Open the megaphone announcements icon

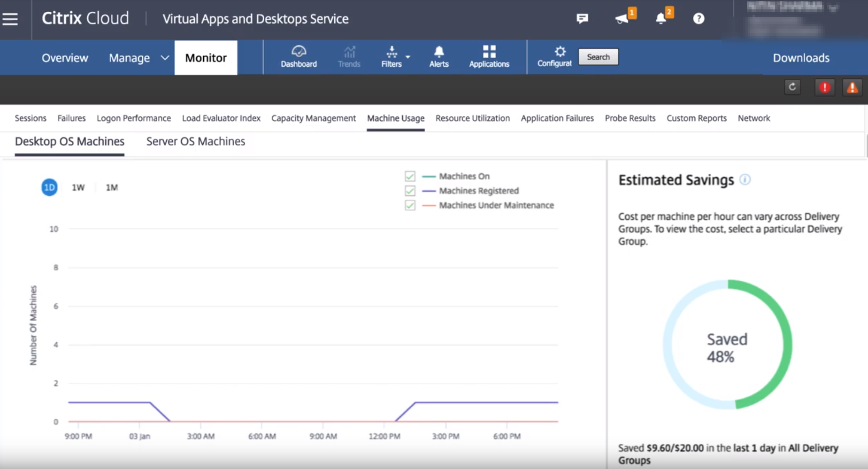click(x=622, y=19)
